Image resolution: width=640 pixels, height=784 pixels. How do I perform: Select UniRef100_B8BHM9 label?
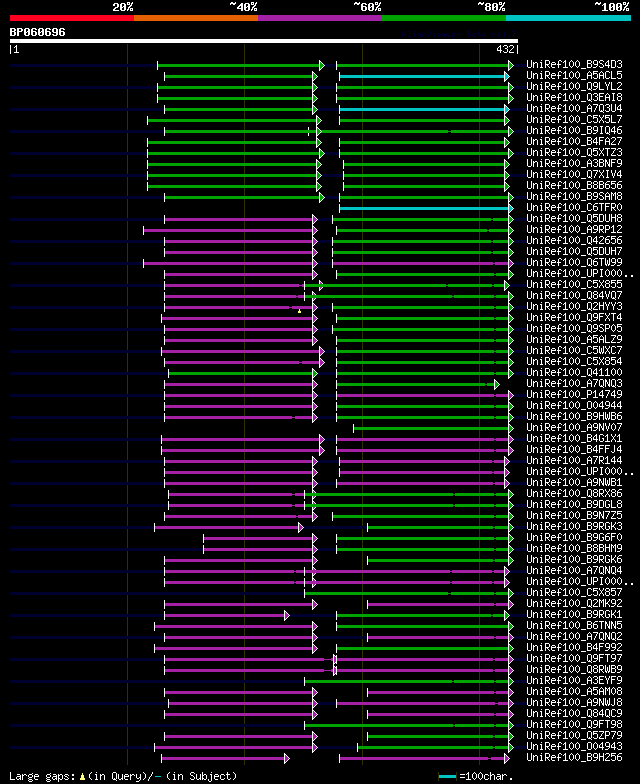pyautogui.click(x=574, y=548)
